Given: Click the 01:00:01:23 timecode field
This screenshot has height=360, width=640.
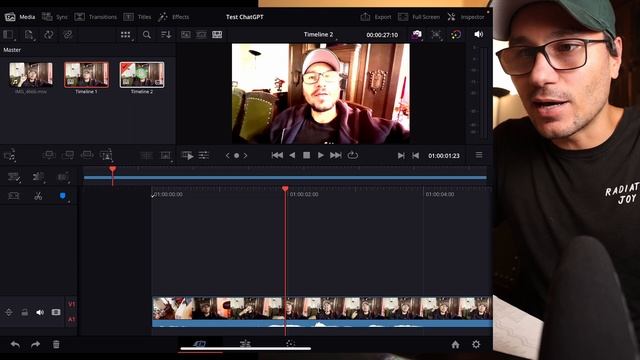Looking at the screenshot, I should coord(444,156).
